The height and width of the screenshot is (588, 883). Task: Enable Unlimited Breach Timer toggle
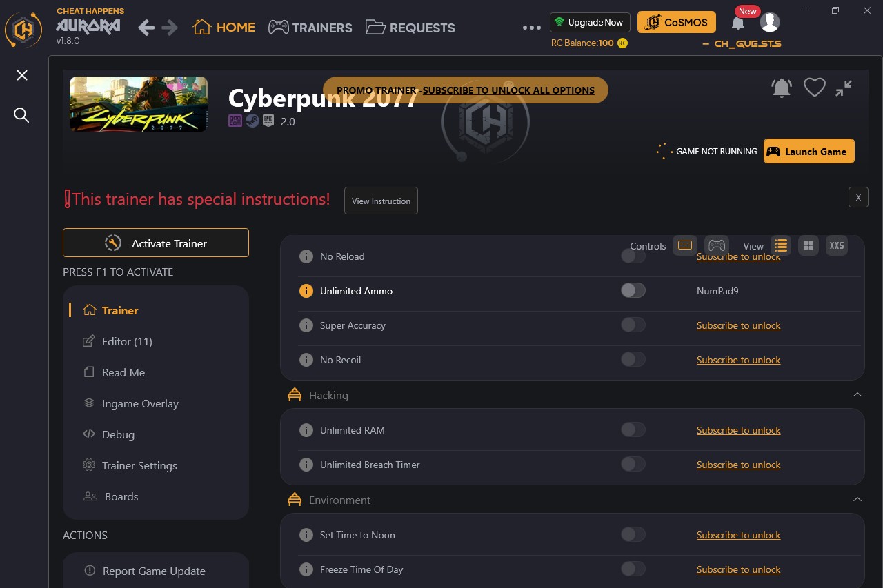click(633, 465)
